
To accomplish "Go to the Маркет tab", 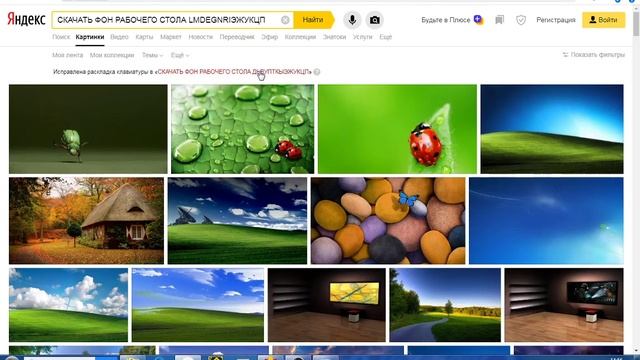I will [171, 37].
